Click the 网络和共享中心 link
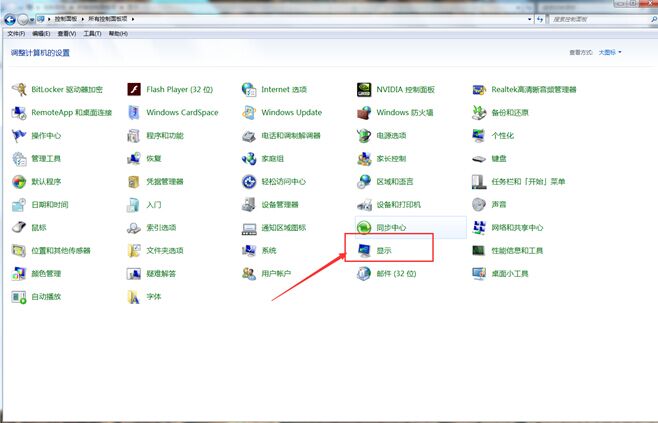The height and width of the screenshot is (423, 658). pyautogui.click(x=517, y=227)
